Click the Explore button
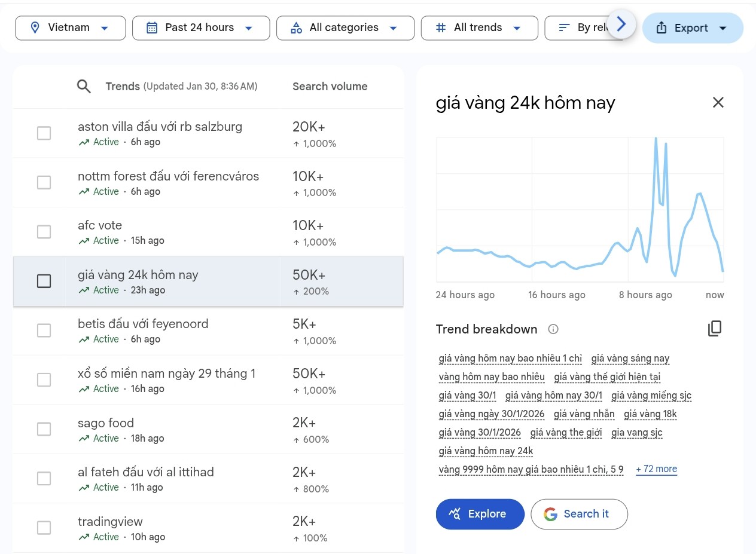The height and width of the screenshot is (554, 756). [x=480, y=513]
